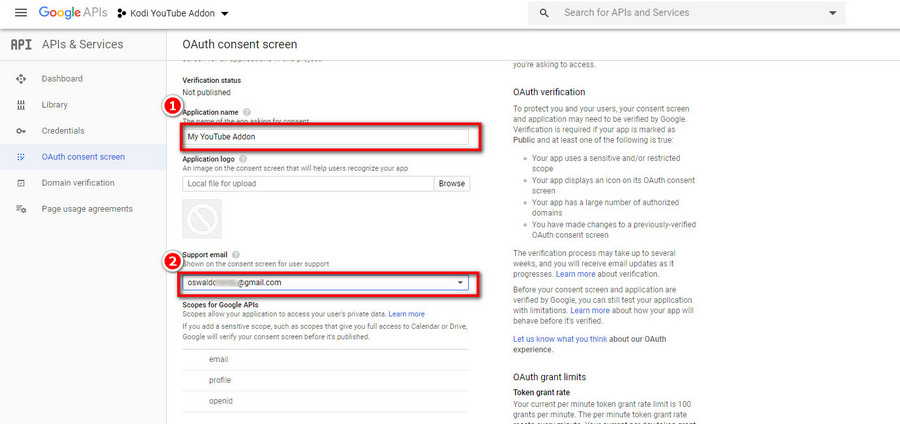Open the Credentials menu item
The height and width of the screenshot is (424, 900).
point(63,131)
